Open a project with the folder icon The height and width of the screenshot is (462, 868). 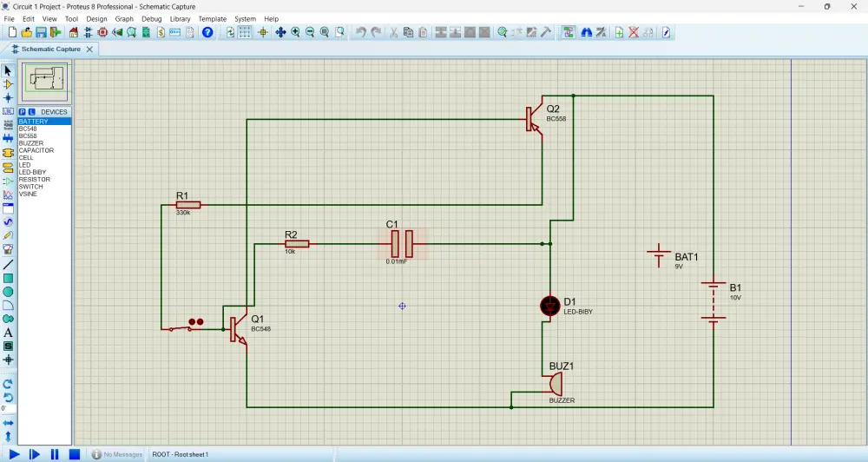[26, 33]
